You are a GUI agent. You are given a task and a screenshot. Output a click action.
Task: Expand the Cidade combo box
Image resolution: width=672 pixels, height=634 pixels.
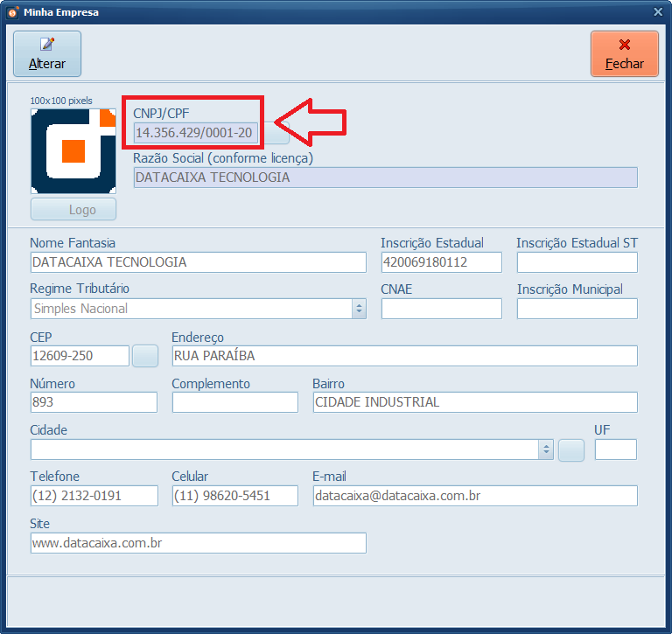546,449
